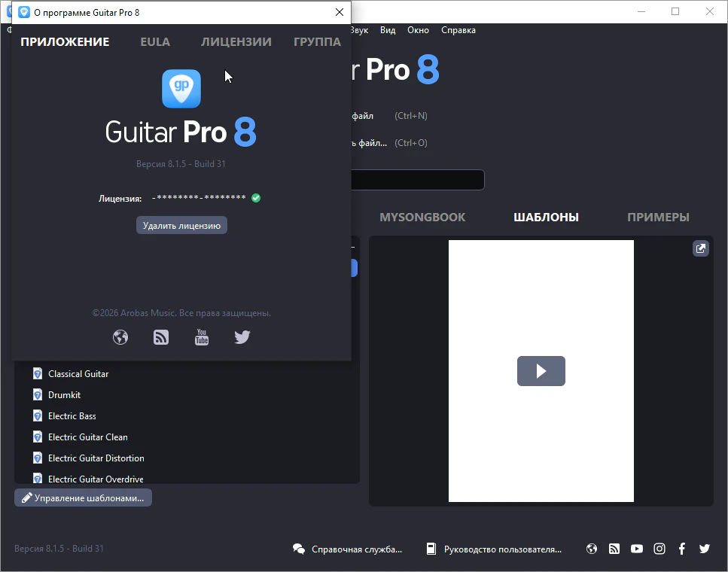Viewport: 728px width, 572px height.
Task: Choose the Electric Guitar Distortion template
Action: click(x=96, y=458)
